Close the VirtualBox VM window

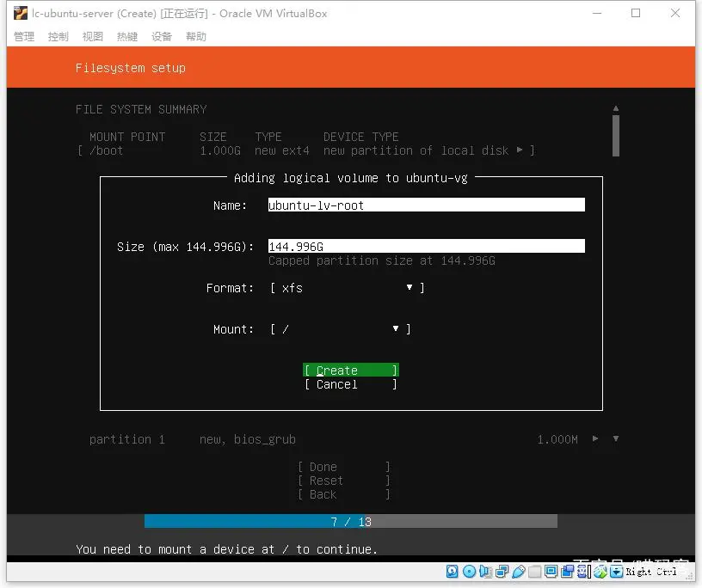pos(675,14)
